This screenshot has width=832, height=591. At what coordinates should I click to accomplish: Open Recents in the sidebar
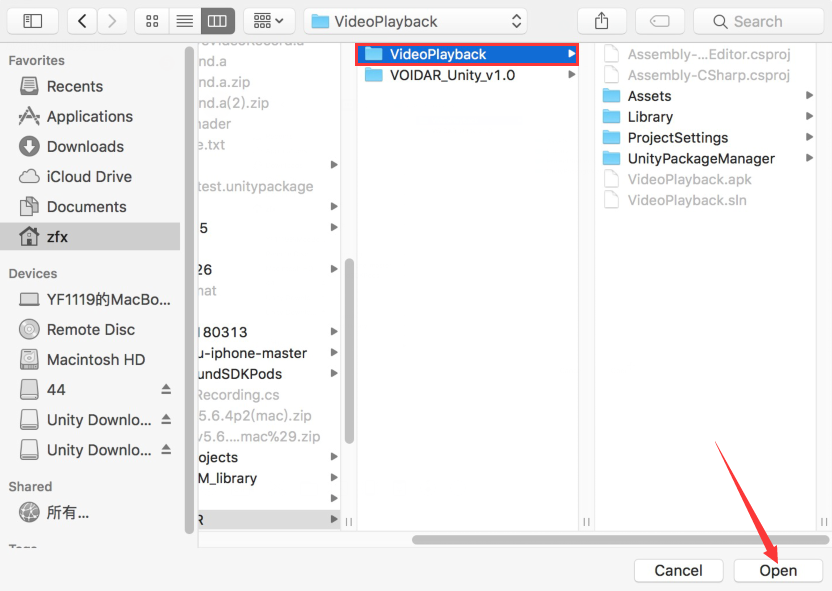click(x=75, y=86)
